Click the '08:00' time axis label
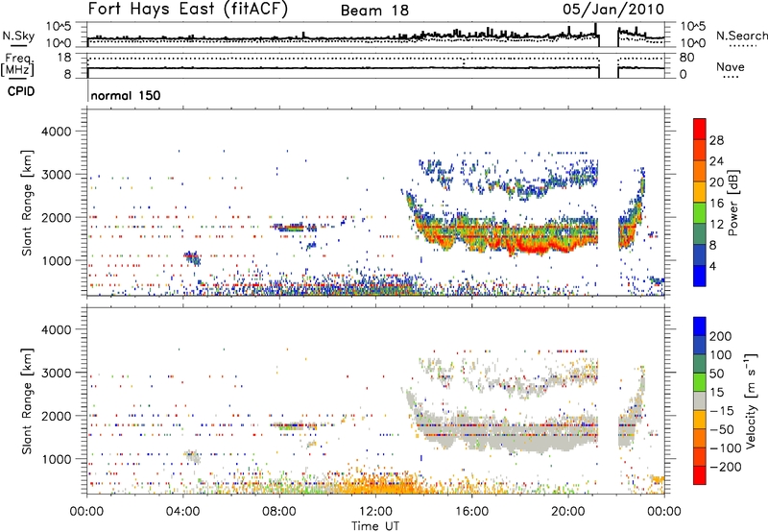 [279, 512]
